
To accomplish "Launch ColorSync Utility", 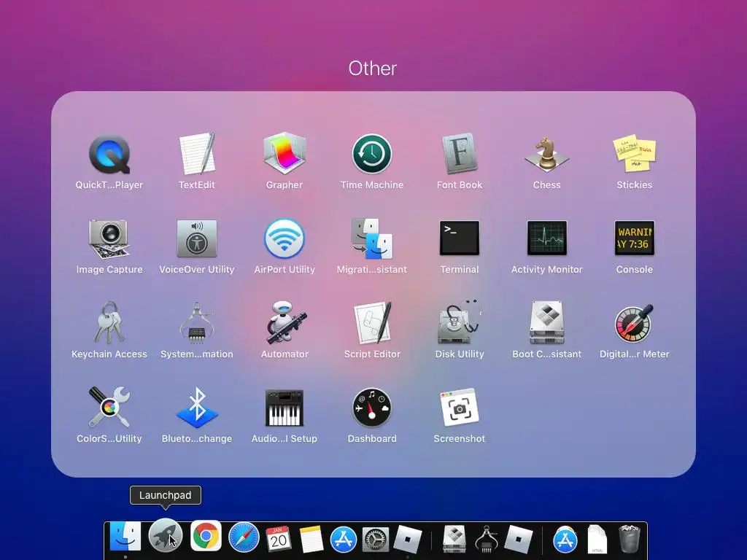I will click(109, 407).
